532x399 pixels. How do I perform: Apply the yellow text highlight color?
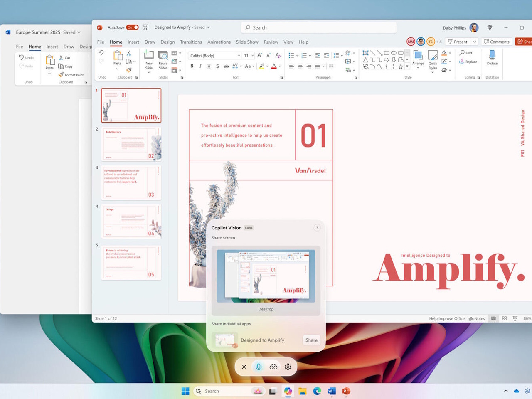click(x=261, y=66)
